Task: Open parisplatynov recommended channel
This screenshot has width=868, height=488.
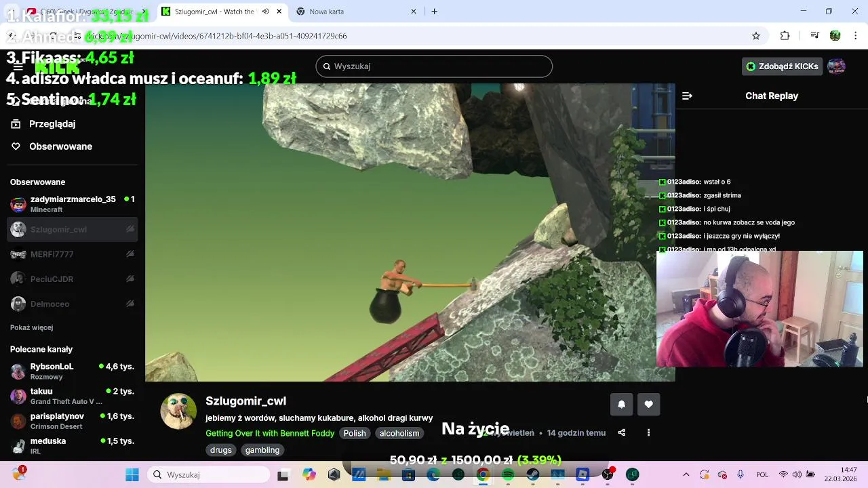Action: pos(73,421)
